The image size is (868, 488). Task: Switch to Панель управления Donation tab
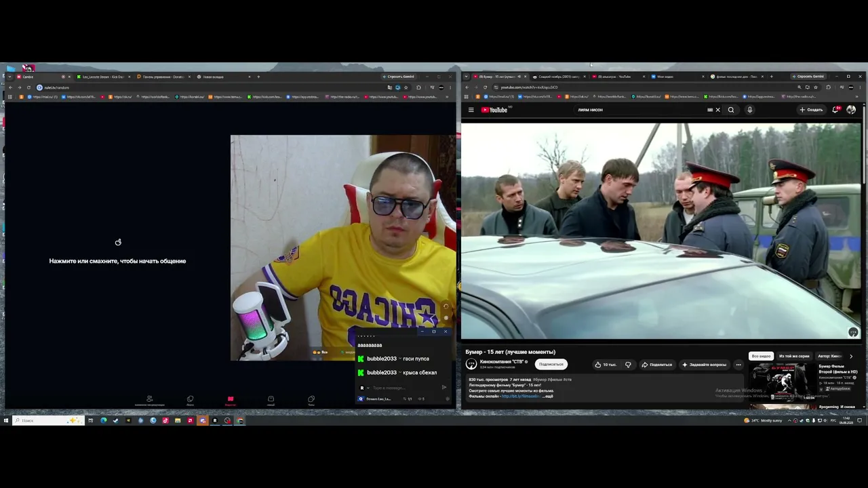(163, 77)
